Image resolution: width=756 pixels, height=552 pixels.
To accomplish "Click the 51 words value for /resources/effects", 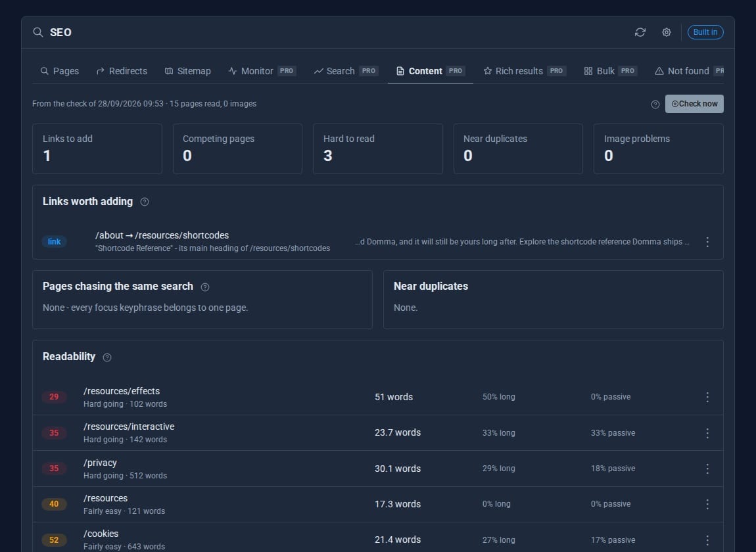I will (x=393, y=397).
